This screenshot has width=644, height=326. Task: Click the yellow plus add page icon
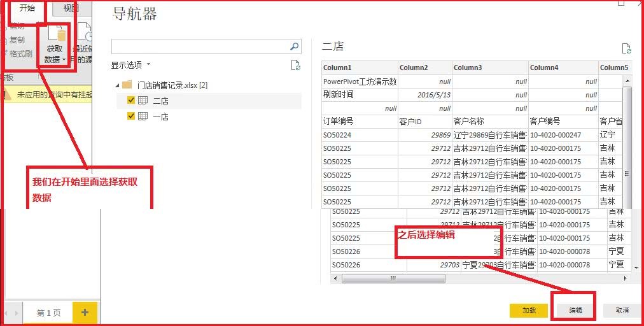[85, 312]
